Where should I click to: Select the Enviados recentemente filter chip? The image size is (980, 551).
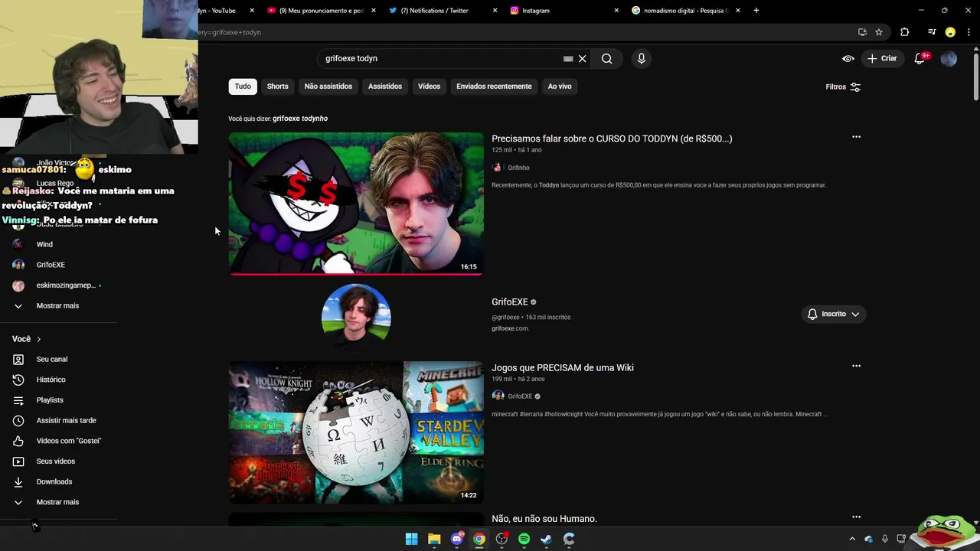tap(494, 86)
